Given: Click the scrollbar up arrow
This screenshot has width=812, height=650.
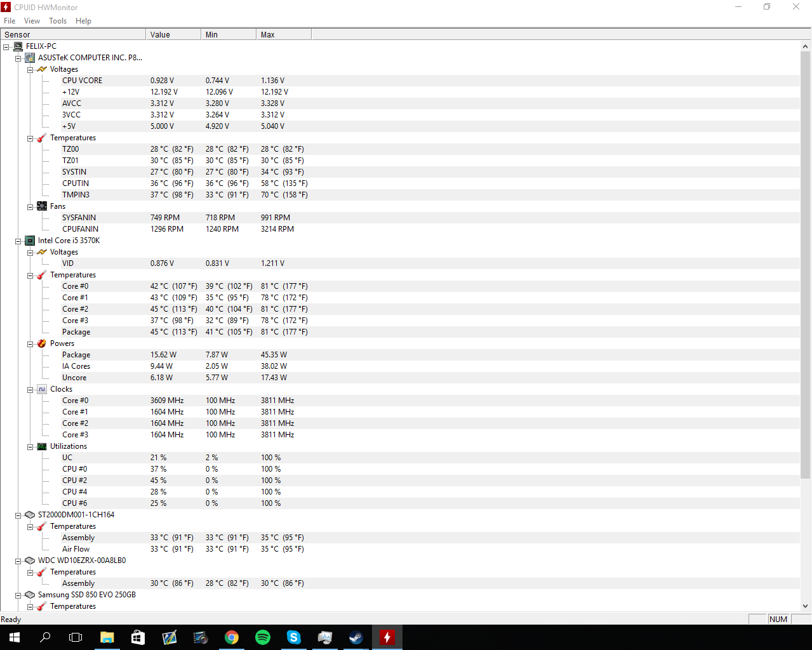Looking at the screenshot, I should point(806,46).
